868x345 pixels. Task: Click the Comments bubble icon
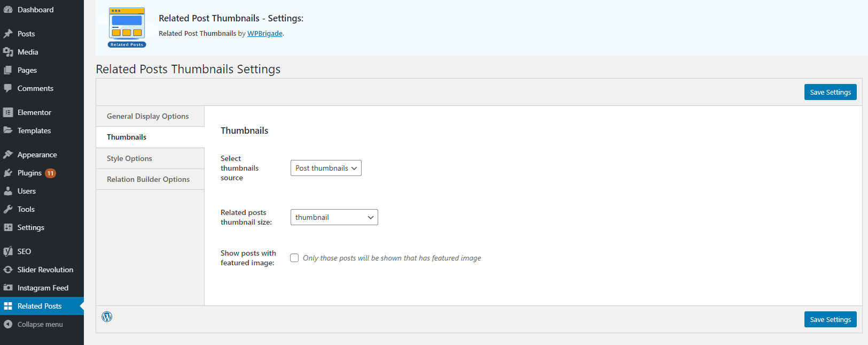8,88
